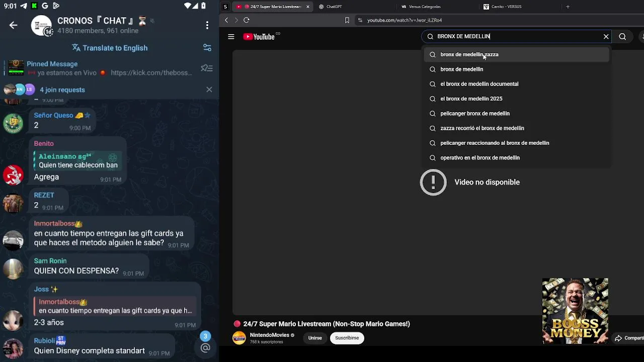Select suggestion 'zazza recorrió el bronx de medellin'
This screenshot has height=362, width=644.
click(517, 128)
